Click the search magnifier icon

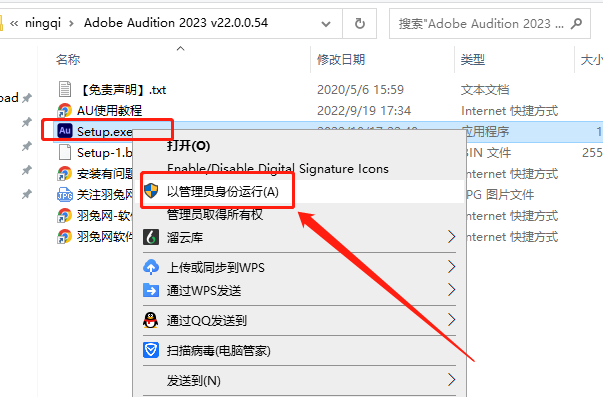(x=576, y=24)
